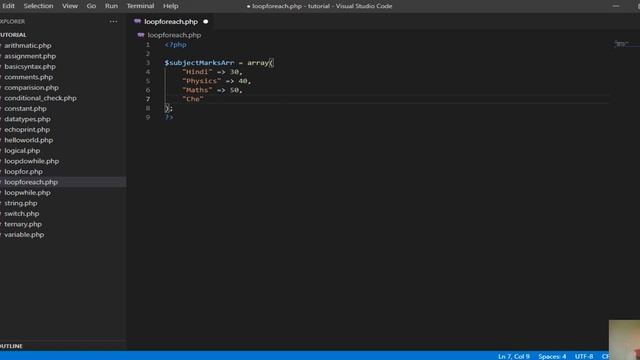This screenshot has width=640, height=360.
Task: Open the Help menu
Action: [171, 6]
